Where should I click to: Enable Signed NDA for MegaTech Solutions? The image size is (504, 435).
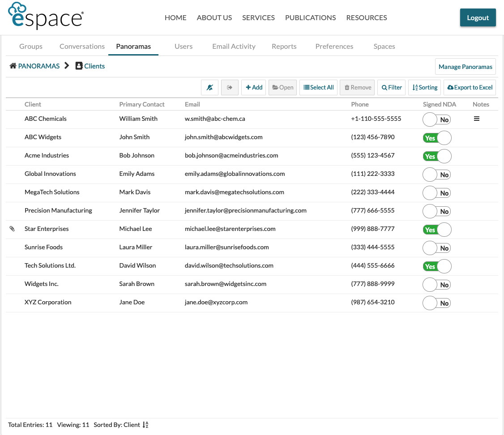pyautogui.click(x=437, y=193)
